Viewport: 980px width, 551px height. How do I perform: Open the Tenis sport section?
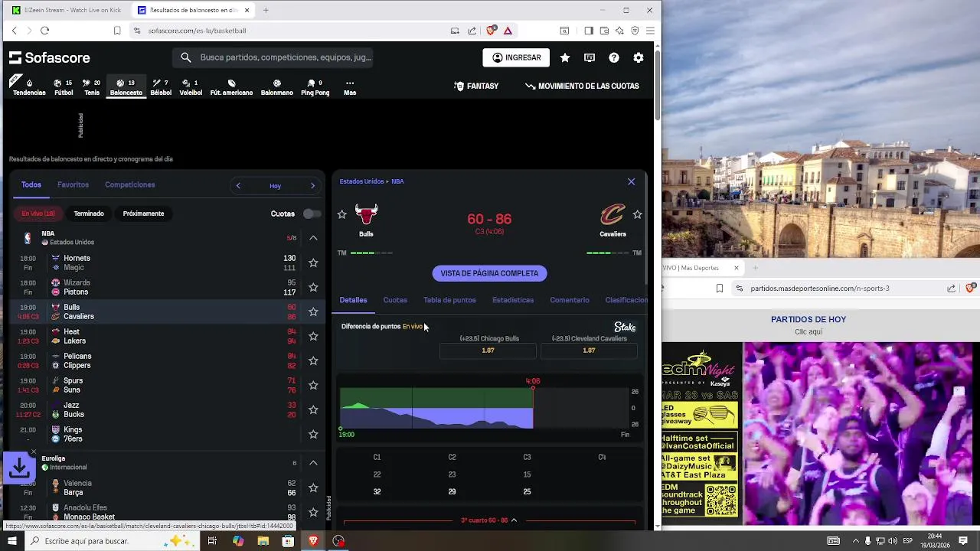click(92, 87)
